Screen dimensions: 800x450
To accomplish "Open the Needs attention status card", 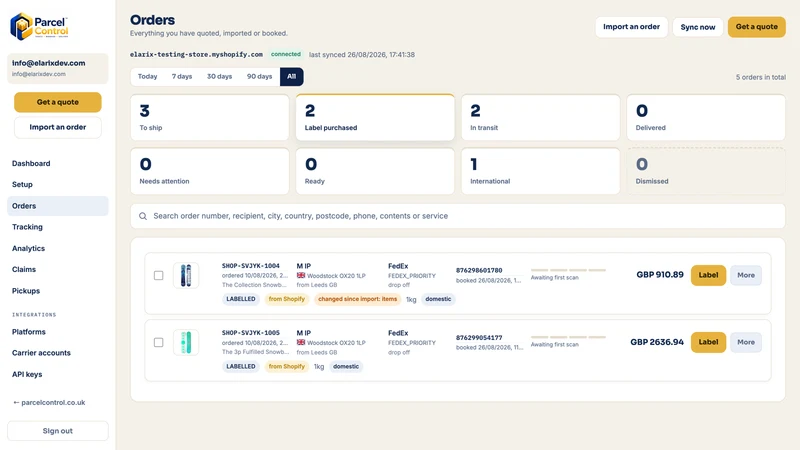I will pyautogui.click(x=210, y=171).
